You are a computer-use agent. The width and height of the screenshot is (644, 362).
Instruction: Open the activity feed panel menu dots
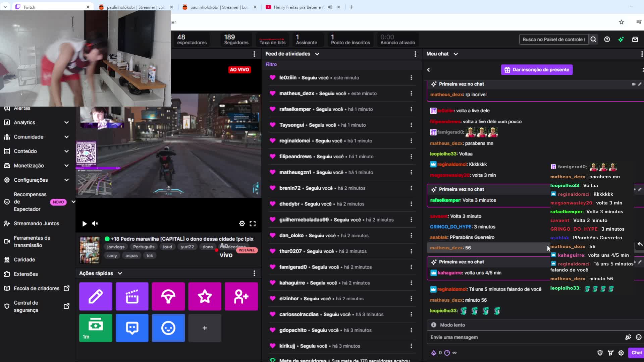(x=415, y=54)
